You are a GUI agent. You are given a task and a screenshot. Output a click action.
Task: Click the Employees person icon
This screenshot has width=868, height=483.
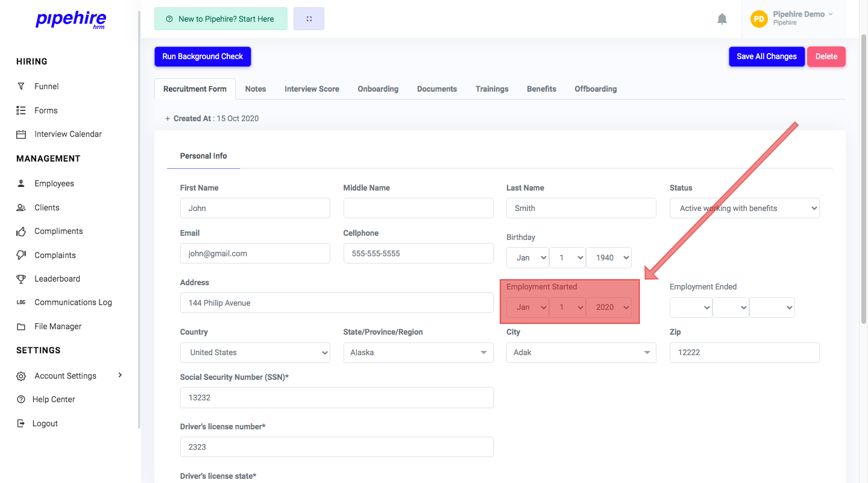(22, 183)
